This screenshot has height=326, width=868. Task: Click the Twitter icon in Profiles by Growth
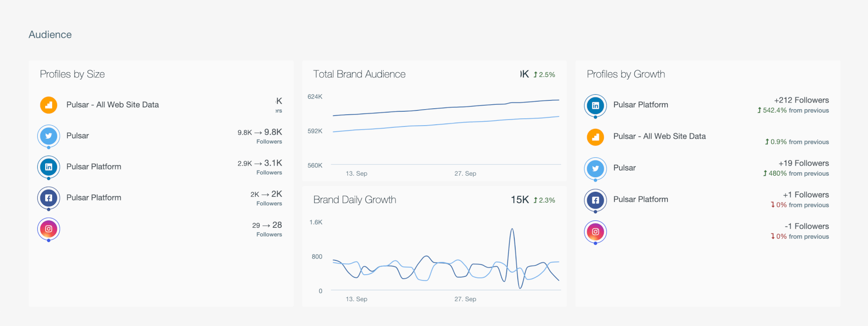point(595,168)
